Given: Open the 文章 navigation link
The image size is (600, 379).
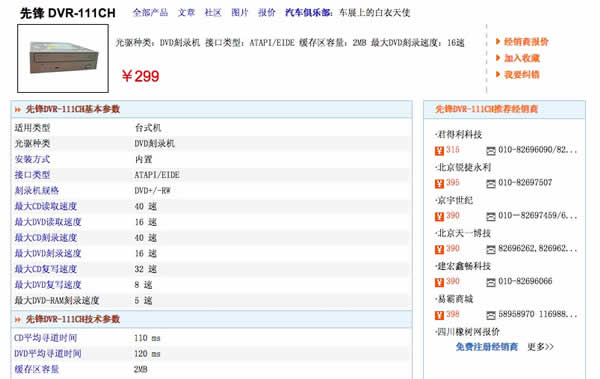Looking at the screenshot, I should 186,13.
